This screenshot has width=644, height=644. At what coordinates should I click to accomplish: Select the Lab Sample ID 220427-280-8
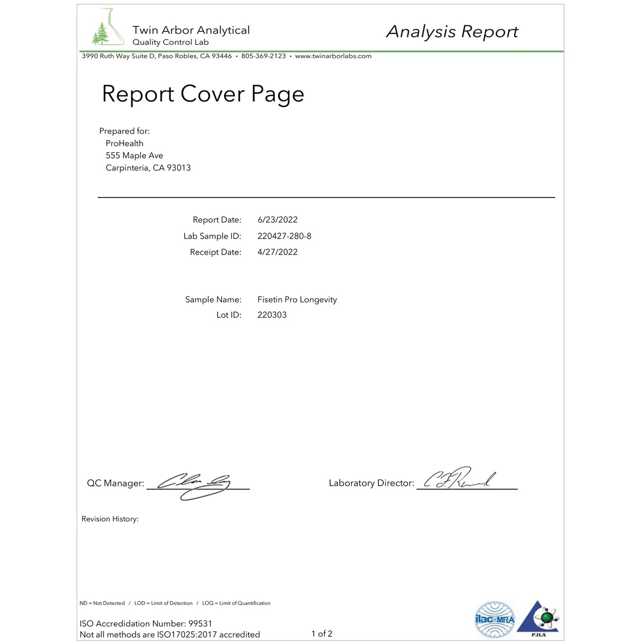[284, 236]
